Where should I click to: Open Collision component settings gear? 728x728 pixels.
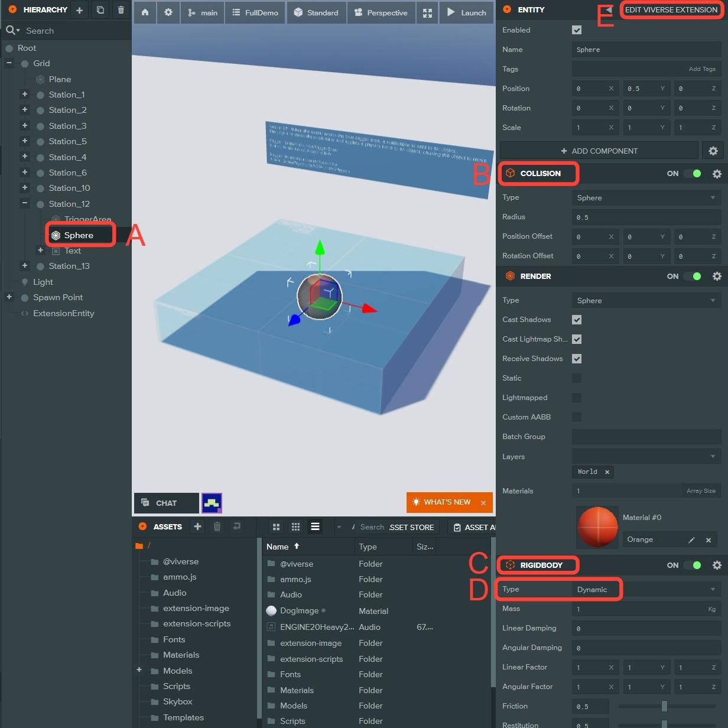[717, 174]
